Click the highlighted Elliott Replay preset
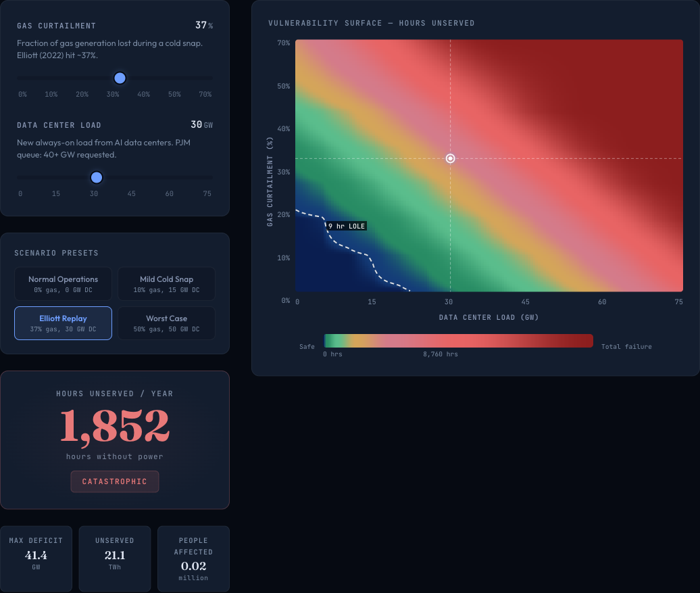This screenshot has height=593, width=700. (x=63, y=323)
